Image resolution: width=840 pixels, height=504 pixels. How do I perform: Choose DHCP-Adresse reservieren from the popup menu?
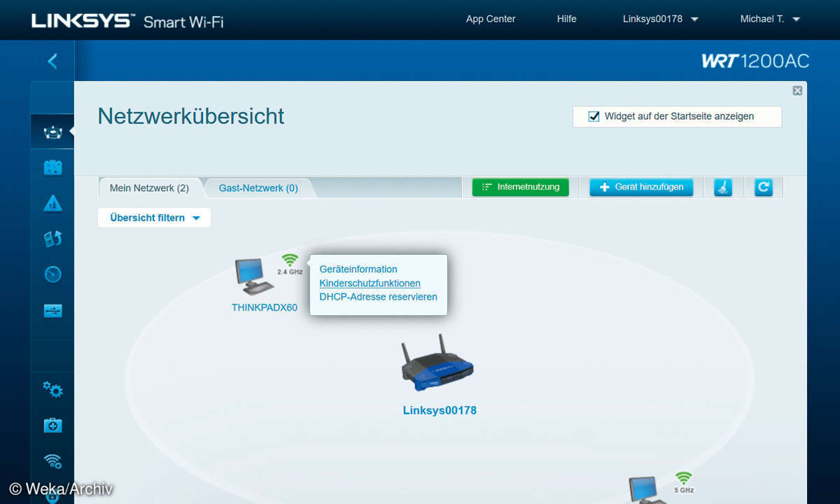click(378, 297)
